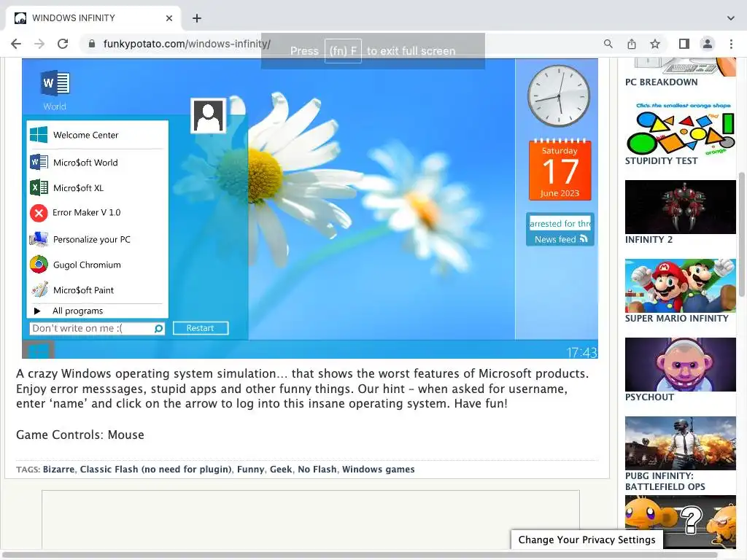Go back in browser history
The height and width of the screenshot is (560, 747).
pos(16,44)
